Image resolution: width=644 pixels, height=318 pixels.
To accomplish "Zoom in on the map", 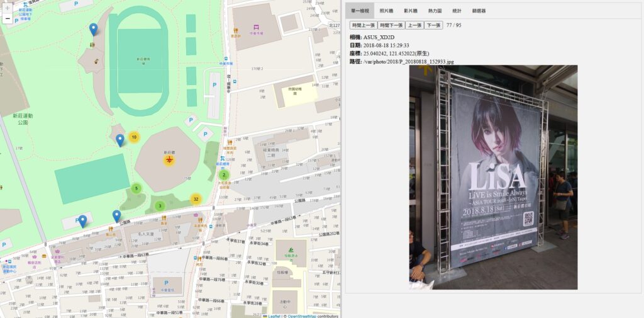I will tap(7, 8).
